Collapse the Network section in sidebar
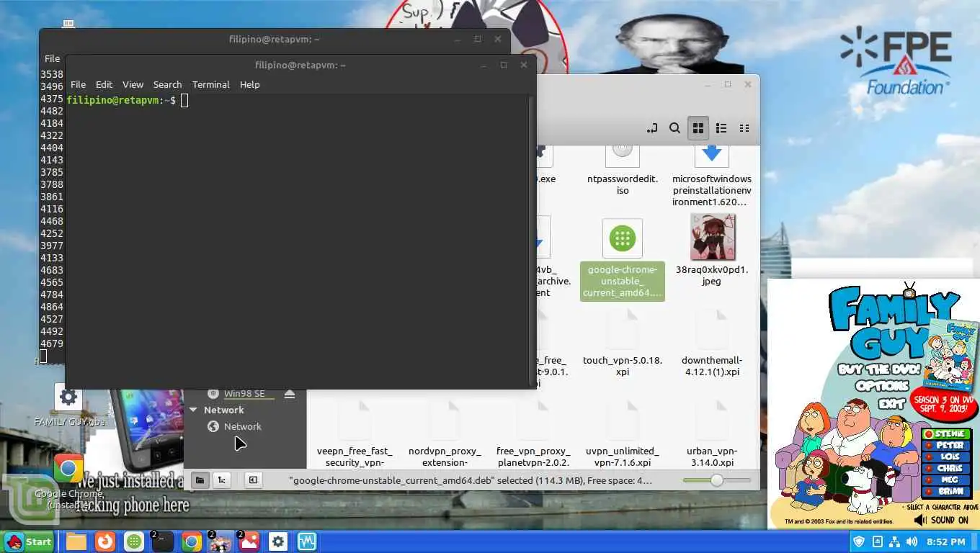 [x=193, y=410]
